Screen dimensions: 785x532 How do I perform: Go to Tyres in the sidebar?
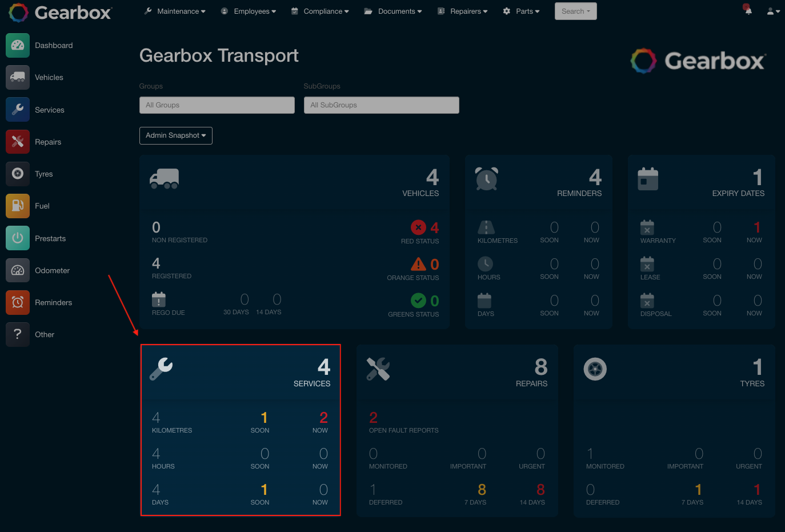44,174
